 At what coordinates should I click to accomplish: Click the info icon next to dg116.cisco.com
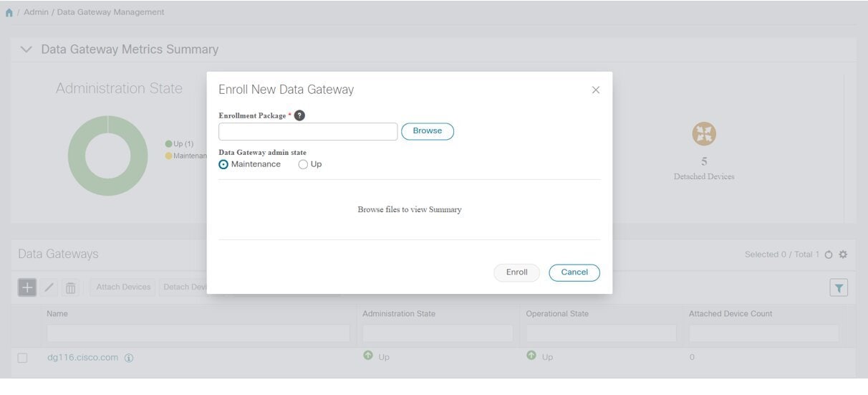point(129,358)
